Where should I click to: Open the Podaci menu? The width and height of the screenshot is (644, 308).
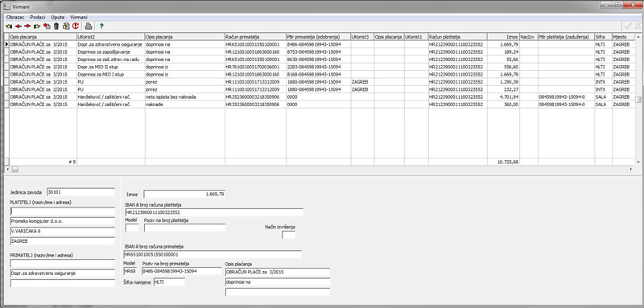pyautogui.click(x=38, y=18)
